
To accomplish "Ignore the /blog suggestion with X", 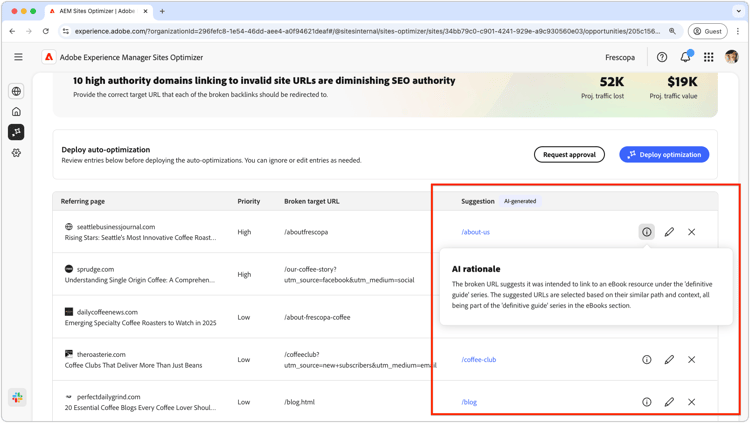I will (x=692, y=402).
